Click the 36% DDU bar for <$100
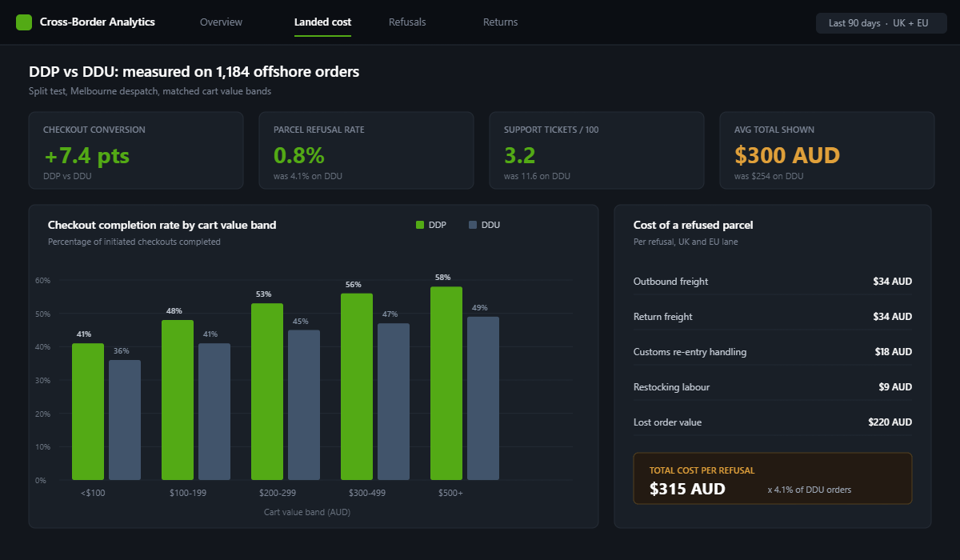 pos(125,420)
